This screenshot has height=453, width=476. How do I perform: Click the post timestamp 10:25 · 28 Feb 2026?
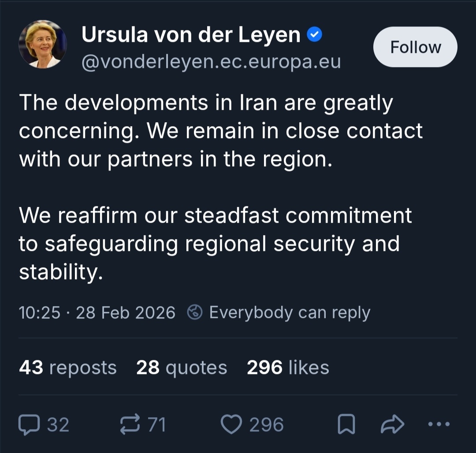[97, 312]
